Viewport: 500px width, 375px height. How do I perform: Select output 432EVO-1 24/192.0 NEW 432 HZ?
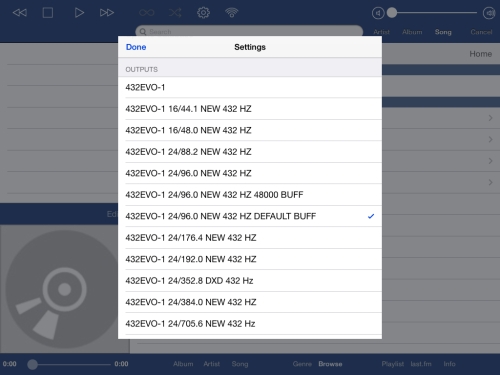(x=250, y=259)
